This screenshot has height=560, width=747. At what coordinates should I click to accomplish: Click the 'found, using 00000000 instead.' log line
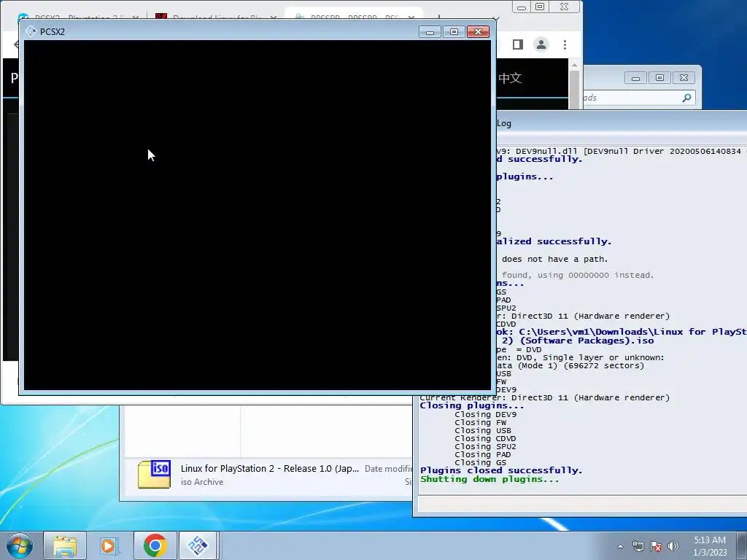[x=578, y=275]
